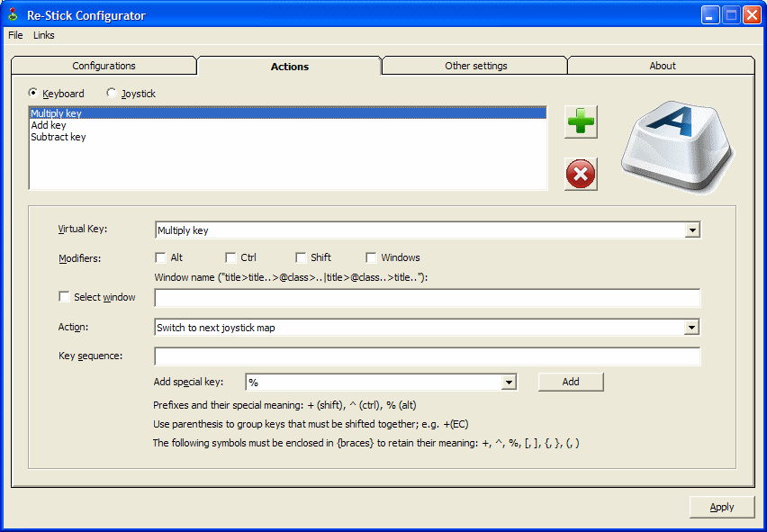Click the Apply button

tap(721, 507)
